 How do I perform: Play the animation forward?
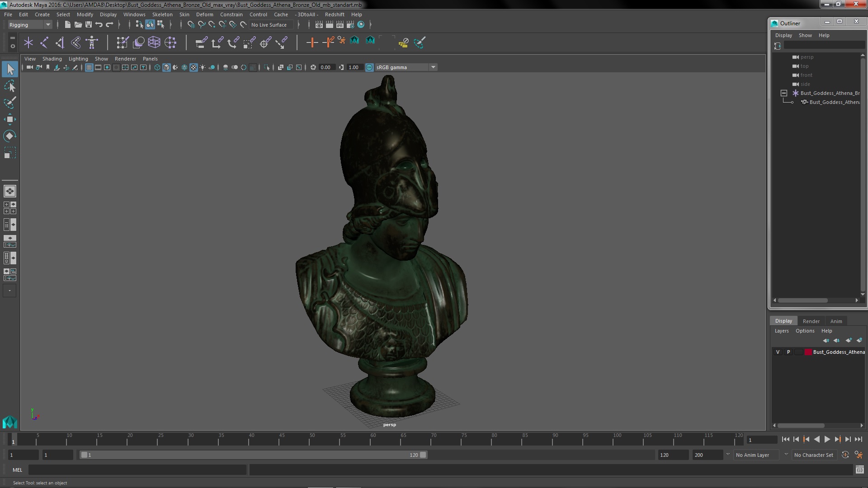click(827, 439)
